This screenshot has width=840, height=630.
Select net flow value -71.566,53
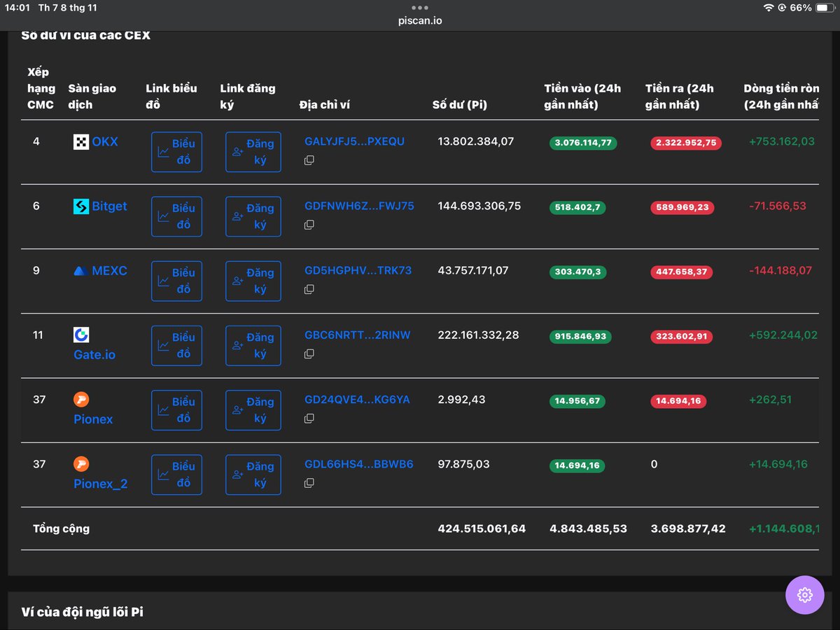pos(778,206)
